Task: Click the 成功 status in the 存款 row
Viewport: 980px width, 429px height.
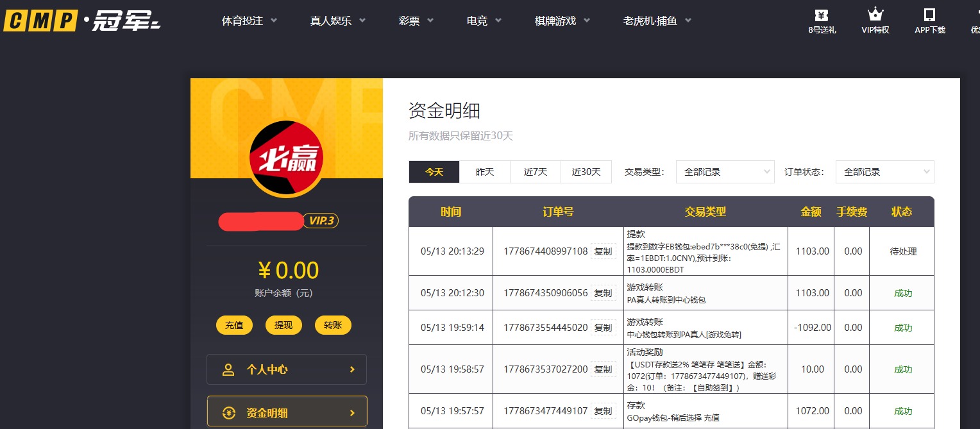Action: 903,411
